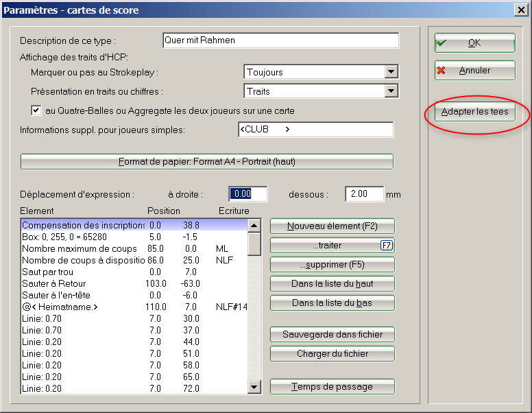Focus the Informations suppl. <CLUB> field
532x413 pixels.
(x=316, y=130)
